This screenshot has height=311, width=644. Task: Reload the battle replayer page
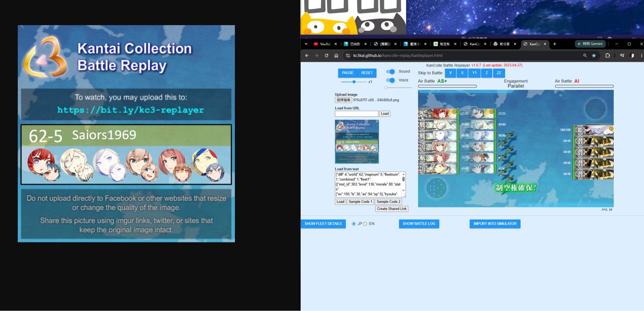pos(327,56)
